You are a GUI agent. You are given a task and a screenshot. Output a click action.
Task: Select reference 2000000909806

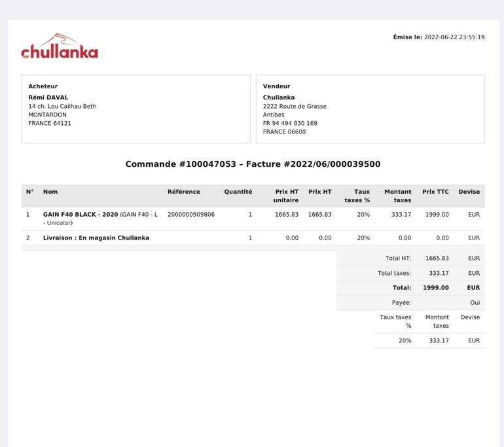pos(191,215)
